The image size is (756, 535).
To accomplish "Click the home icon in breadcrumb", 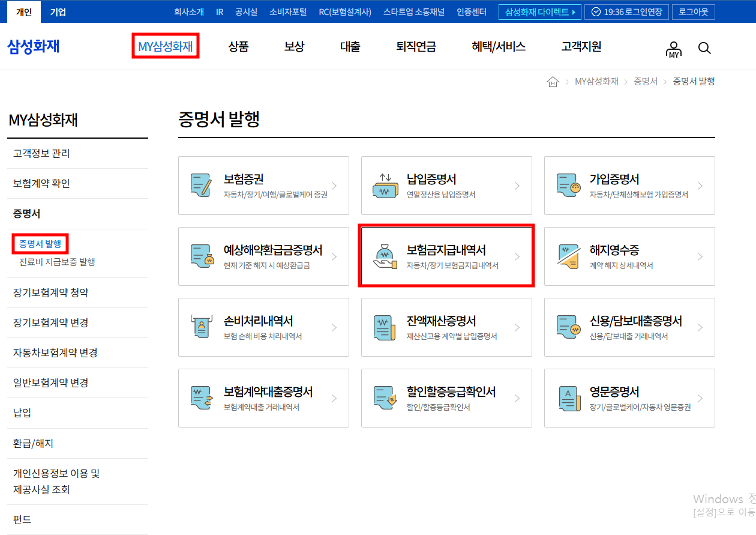I will (553, 82).
